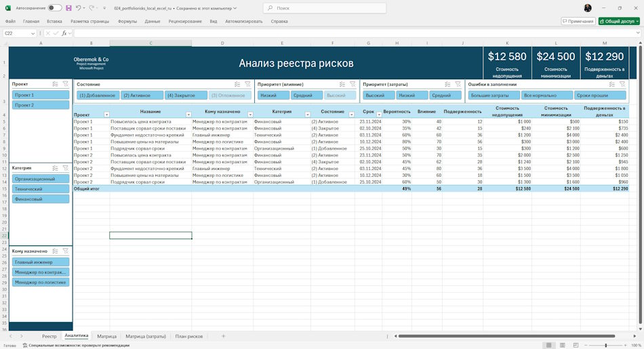Screen dimensions: 644x349
Task: Select the Финансовый slicer button
Action: 41,199
